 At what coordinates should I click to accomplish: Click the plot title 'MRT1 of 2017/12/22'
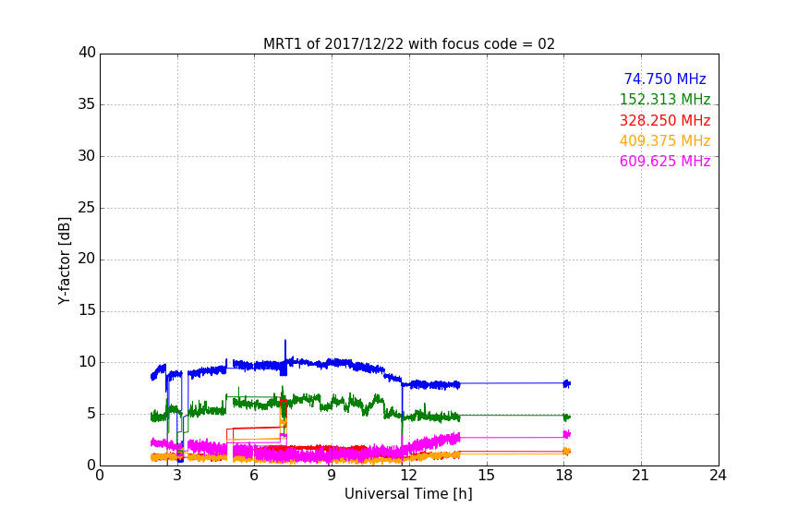(x=408, y=43)
